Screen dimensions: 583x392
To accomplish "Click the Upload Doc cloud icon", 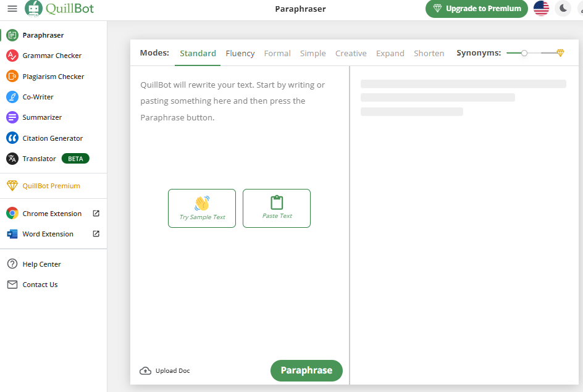I will [145, 371].
